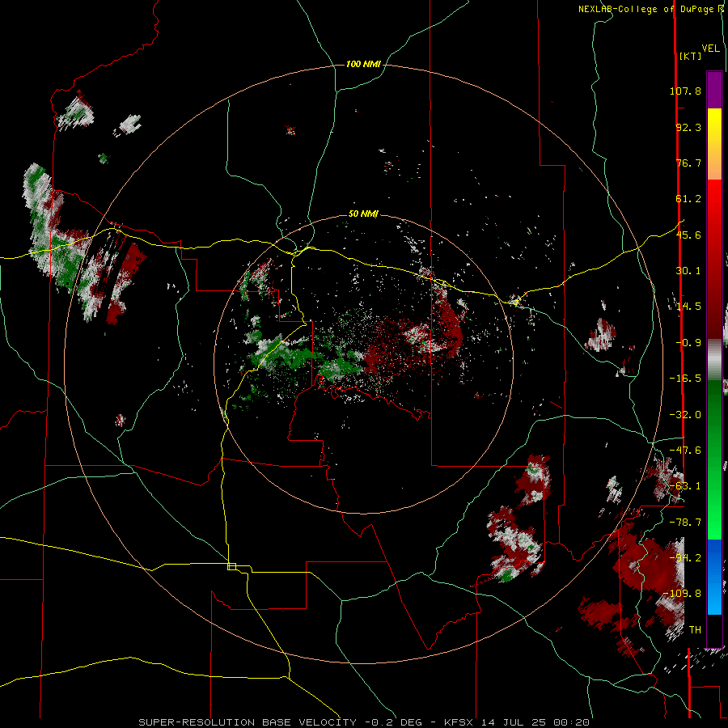Select the -32.0 value on velocity scale

685,415
